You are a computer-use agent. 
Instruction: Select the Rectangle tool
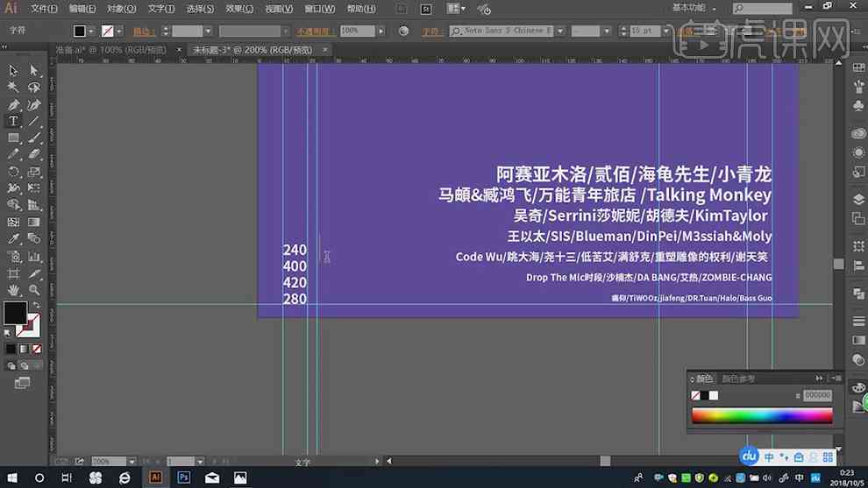click(x=13, y=138)
